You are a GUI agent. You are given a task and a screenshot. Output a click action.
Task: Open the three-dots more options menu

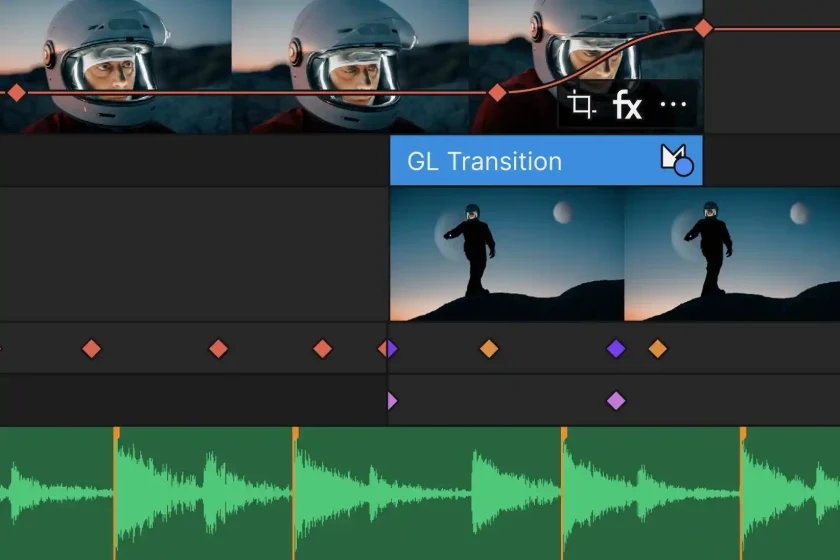(x=673, y=104)
